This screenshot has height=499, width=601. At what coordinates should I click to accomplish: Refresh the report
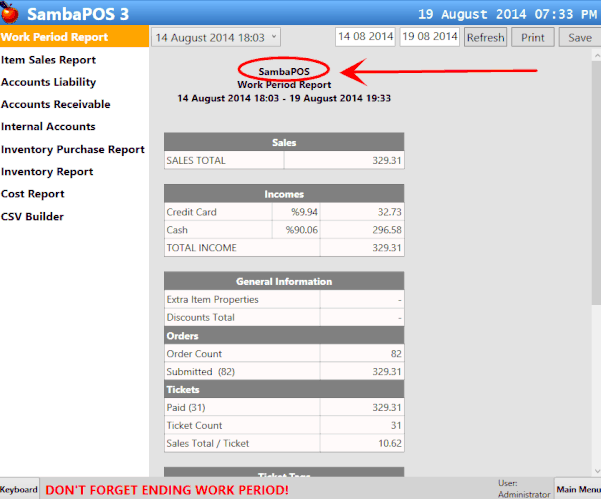click(x=485, y=37)
